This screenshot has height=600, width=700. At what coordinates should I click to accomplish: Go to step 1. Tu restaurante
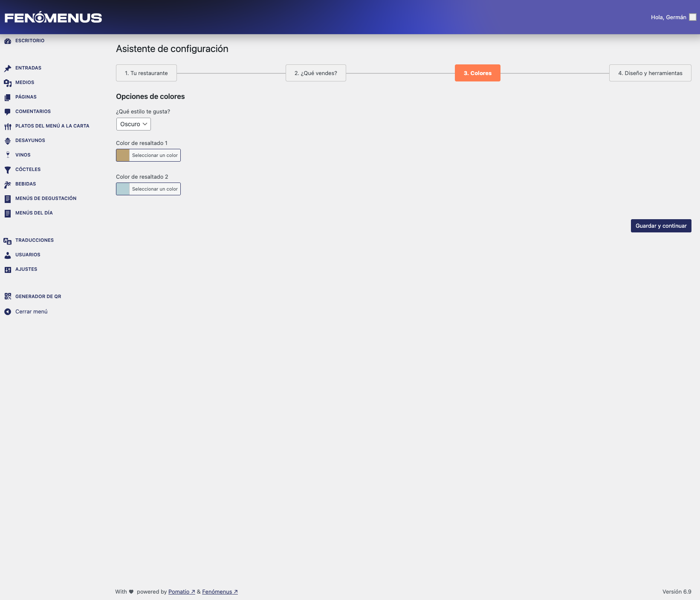[x=146, y=73]
